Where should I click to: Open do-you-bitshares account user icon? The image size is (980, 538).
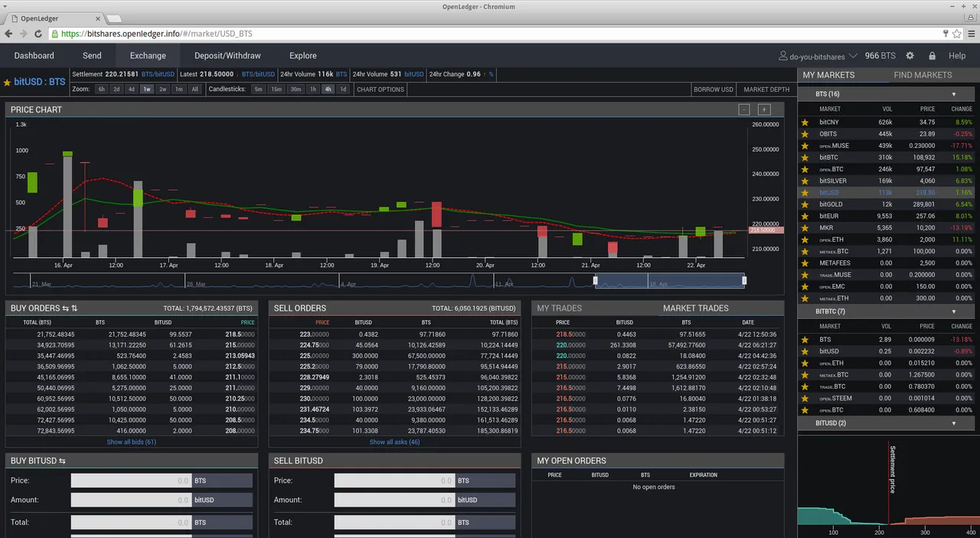point(783,56)
